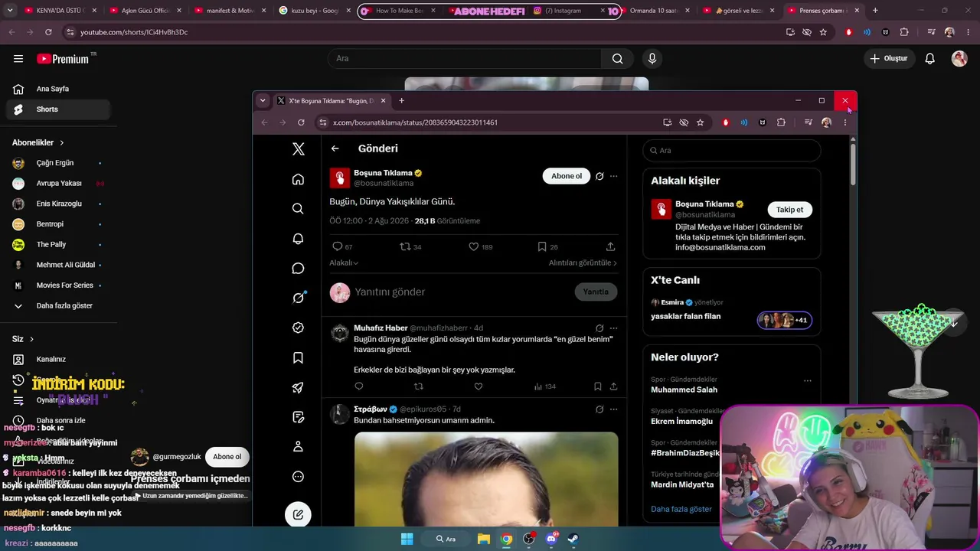Expand the Alakalı reply sort dropdown

[344, 262]
